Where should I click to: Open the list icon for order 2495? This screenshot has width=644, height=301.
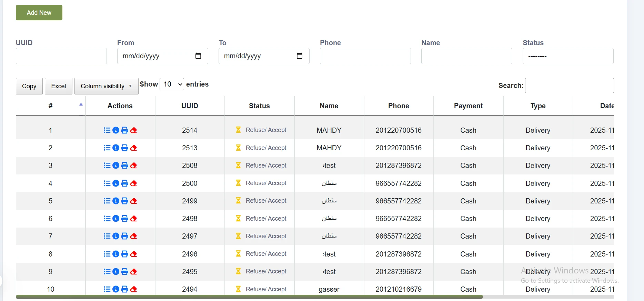[x=107, y=272]
